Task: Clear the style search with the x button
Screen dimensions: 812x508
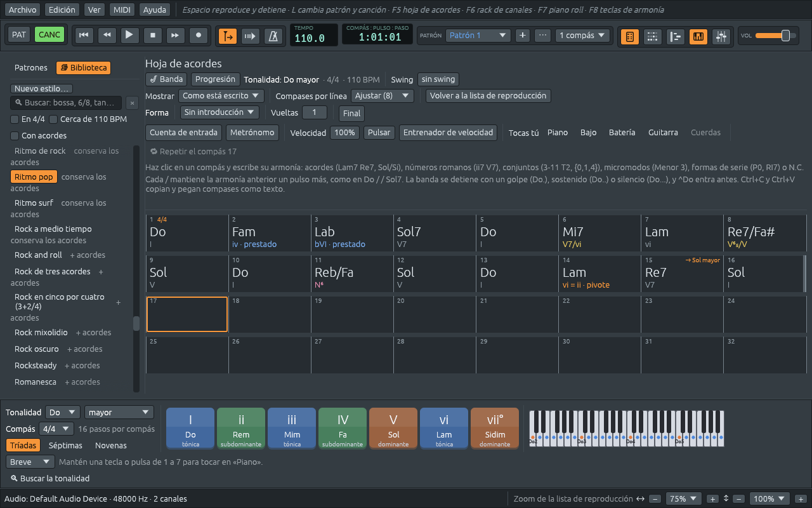Action: pos(132,103)
